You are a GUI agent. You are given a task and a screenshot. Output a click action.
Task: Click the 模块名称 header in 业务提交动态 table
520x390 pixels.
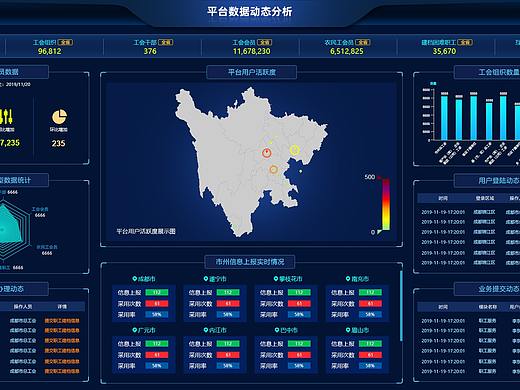pos(488,307)
